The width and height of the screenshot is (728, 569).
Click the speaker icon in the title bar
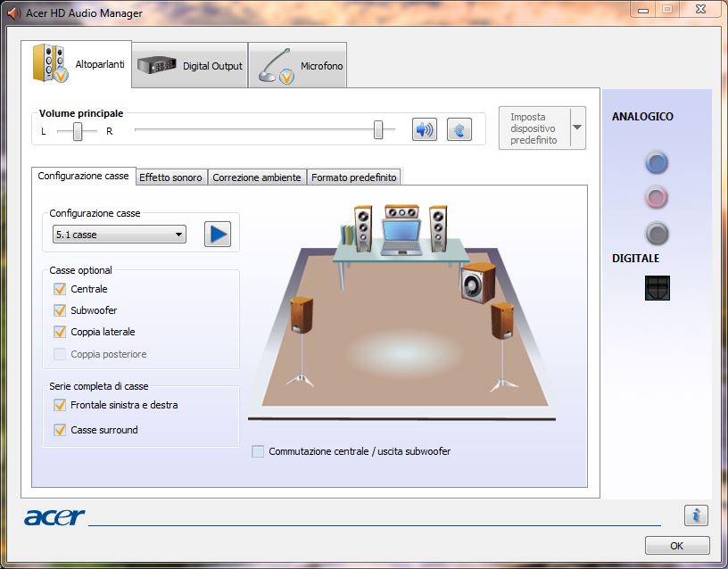coord(13,13)
